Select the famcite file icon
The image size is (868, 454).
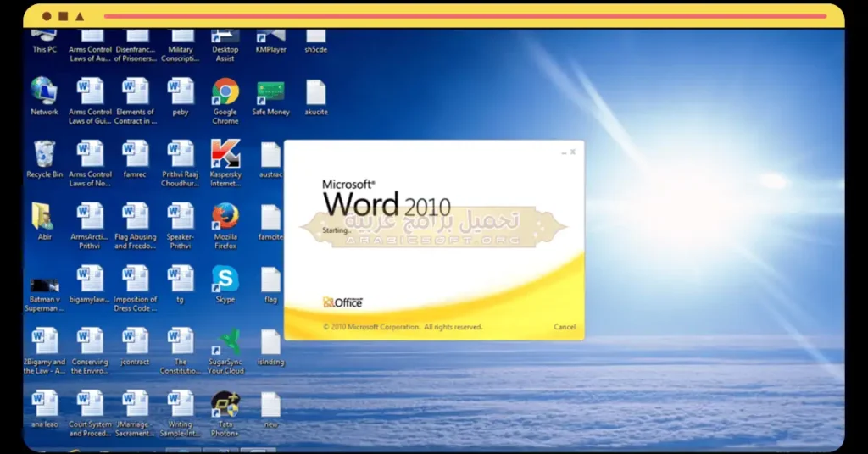(270, 217)
